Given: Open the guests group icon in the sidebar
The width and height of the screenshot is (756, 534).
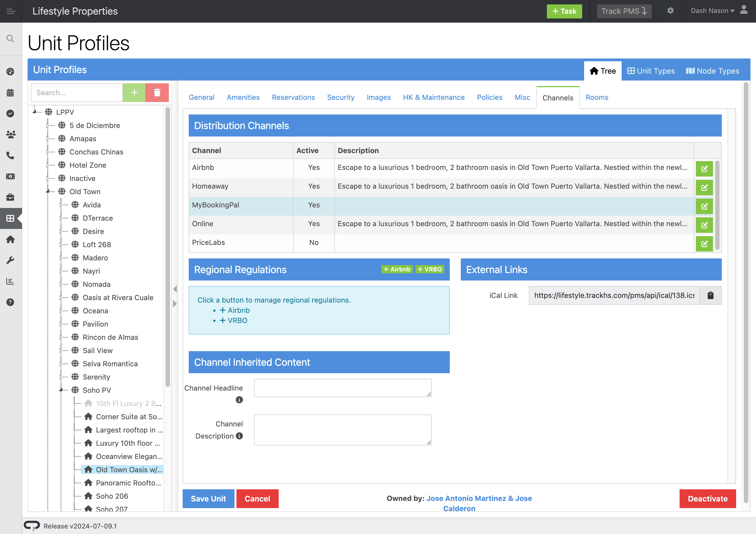Looking at the screenshot, I should (x=10, y=134).
